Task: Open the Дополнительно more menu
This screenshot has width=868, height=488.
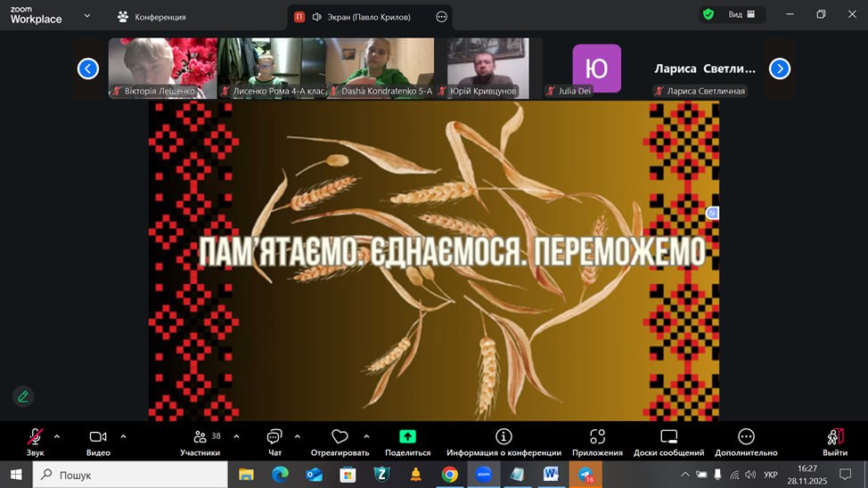Action: pyautogui.click(x=746, y=436)
